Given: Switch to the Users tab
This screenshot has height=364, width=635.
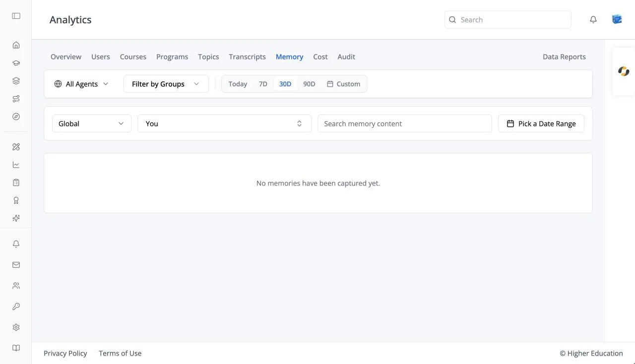Looking at the screenshot, I should click(x=101, y=57).
